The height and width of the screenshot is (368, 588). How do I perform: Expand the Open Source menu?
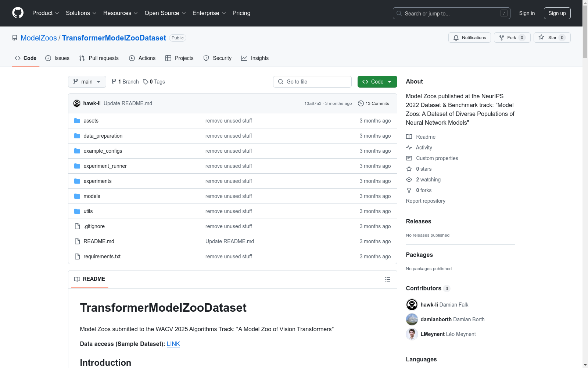click(165, 13)
